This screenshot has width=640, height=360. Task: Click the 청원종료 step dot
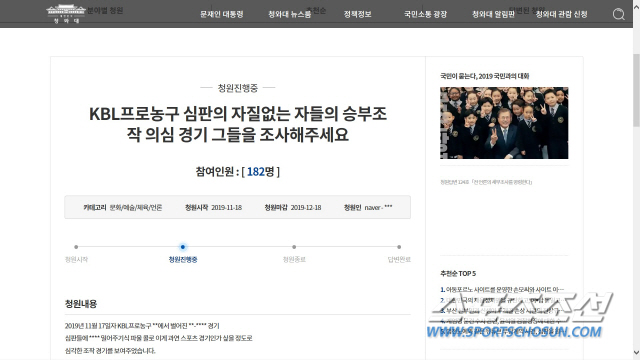[294, 247]
